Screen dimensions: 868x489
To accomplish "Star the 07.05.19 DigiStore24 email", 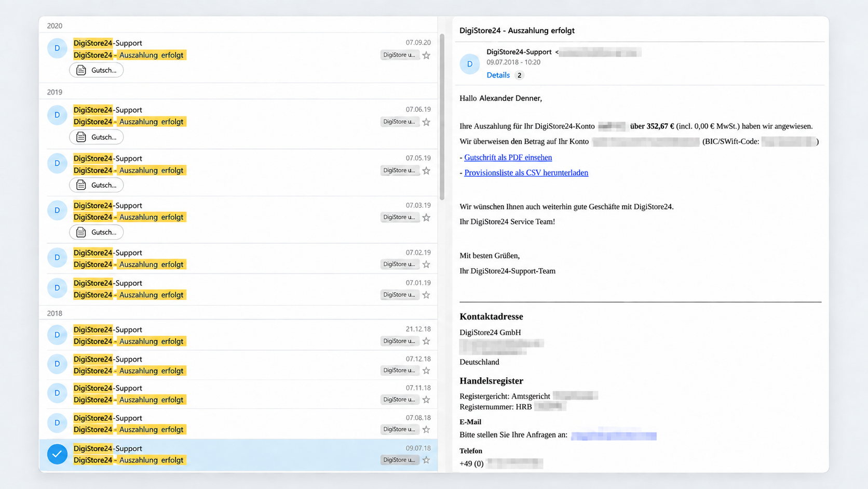I will click(426, 170).
